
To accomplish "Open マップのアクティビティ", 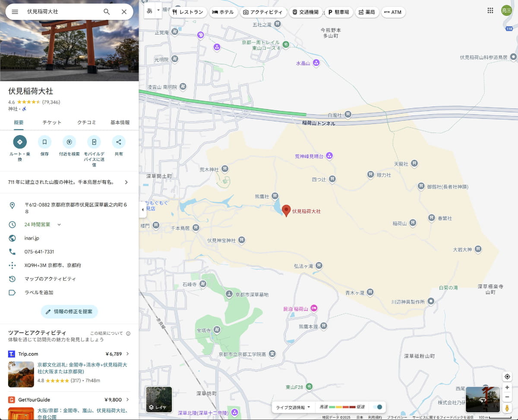I will (50, 279).
